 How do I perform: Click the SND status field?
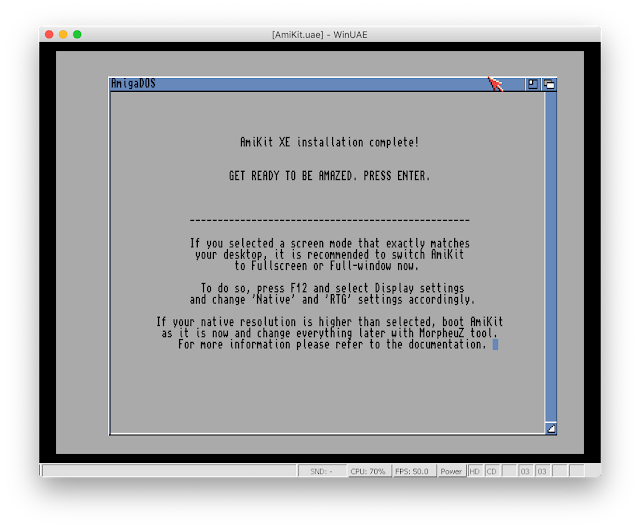pos(322,471)
